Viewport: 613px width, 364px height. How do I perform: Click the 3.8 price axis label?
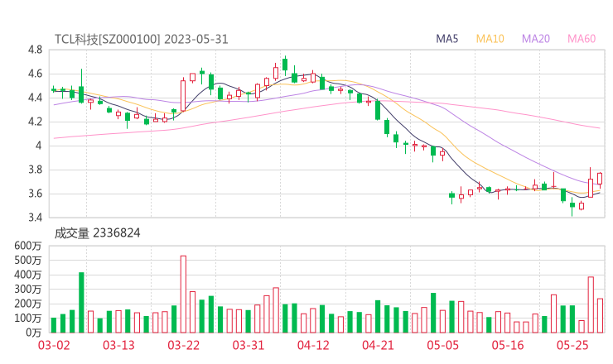click(x=35, y=170)
